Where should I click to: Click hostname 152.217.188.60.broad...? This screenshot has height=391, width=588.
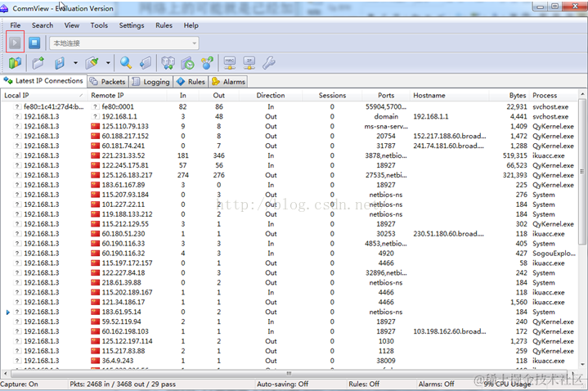(x=450, y=136)
